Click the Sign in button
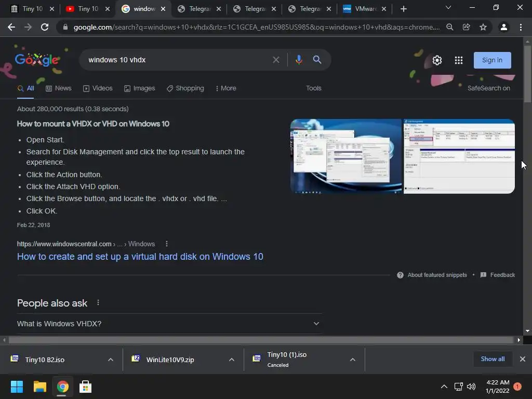 [x=493, y=60]
